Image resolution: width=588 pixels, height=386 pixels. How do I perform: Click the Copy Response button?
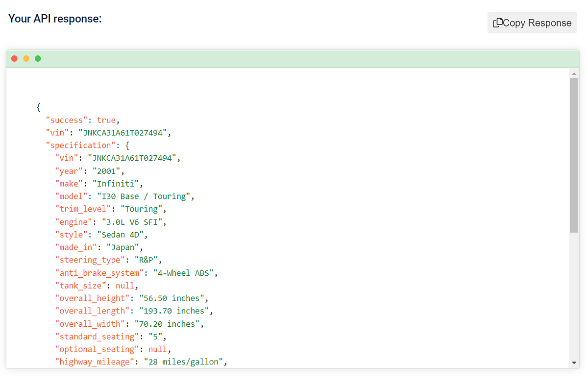[532, 23]
